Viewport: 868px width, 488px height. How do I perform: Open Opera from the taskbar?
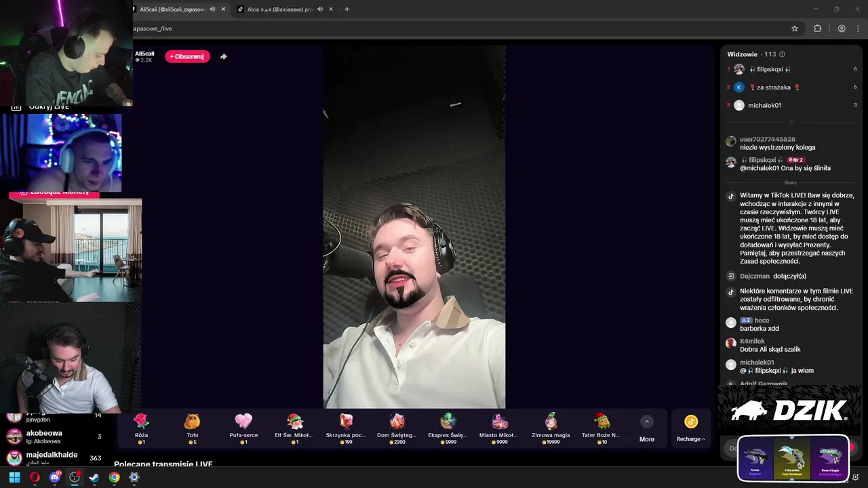(35, 477)
